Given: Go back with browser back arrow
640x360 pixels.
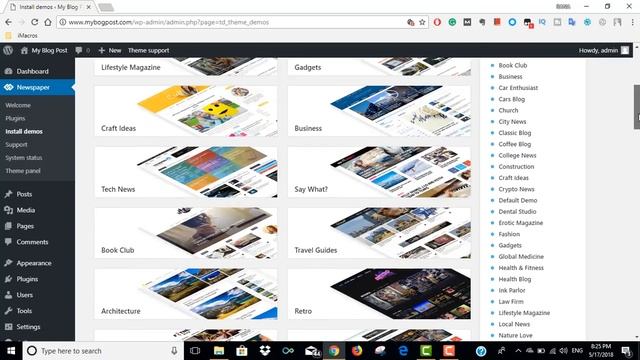Looking at the screenshot, I should (x=8, y=22).
